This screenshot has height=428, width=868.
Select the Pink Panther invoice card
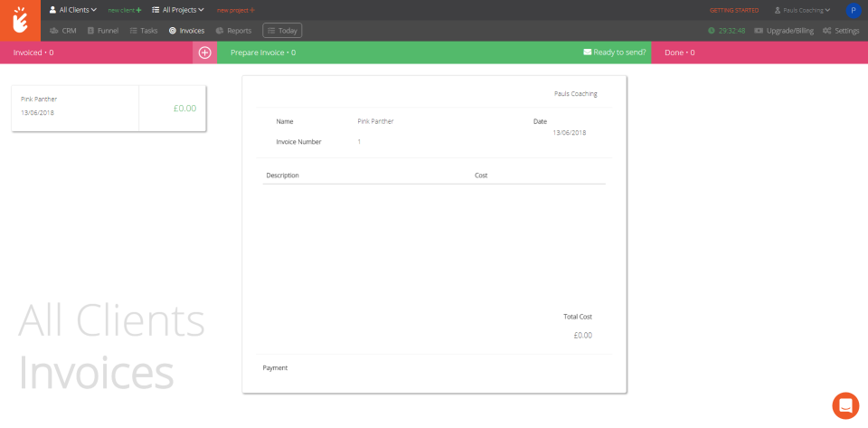108,109
